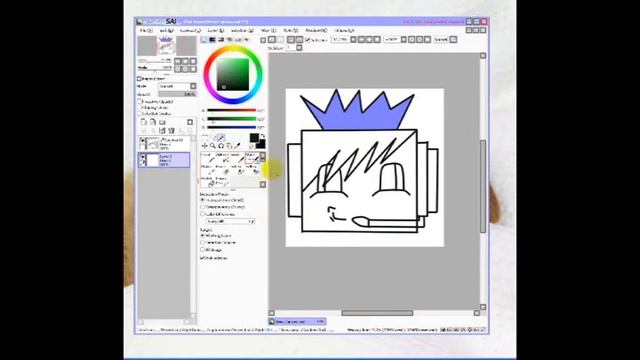
Task: Select the rectangular selection tool
Action: point(205,138)
